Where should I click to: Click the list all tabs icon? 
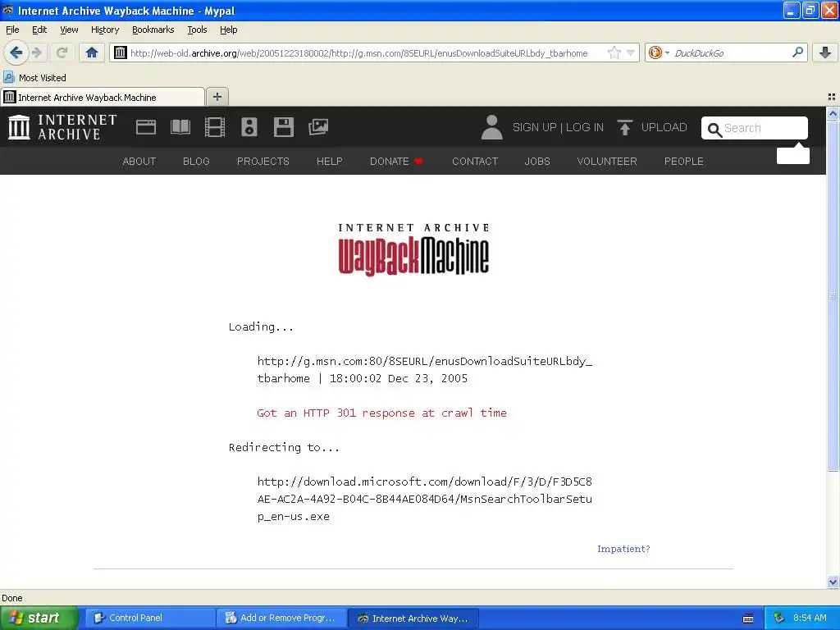pyautogui.click(x=832, y=97)
